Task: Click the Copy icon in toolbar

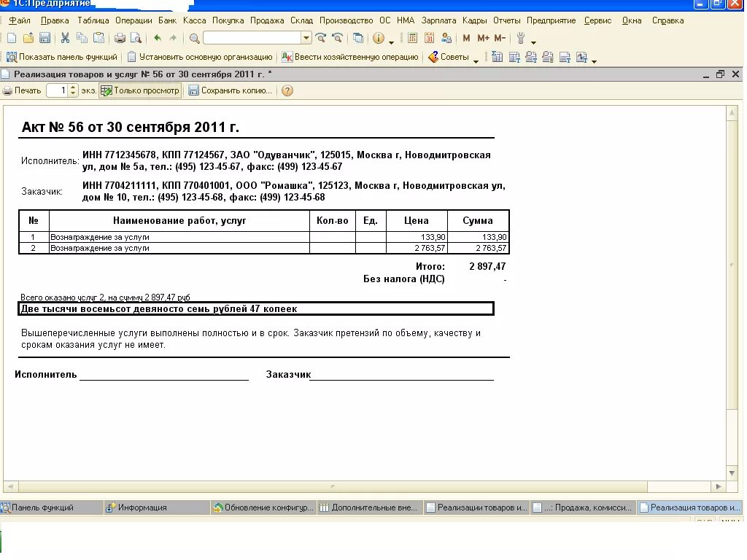Action: [82, 38]
